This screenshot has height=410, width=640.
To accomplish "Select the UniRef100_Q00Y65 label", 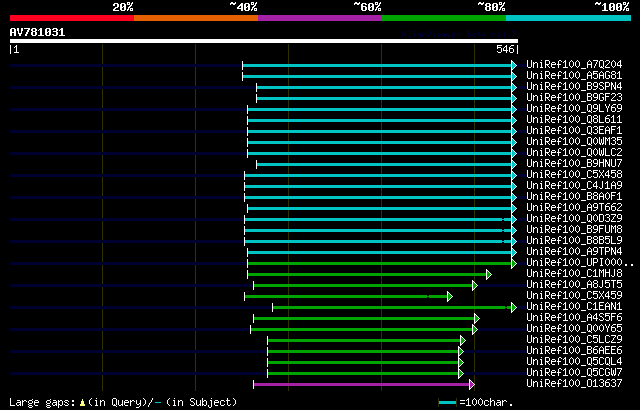I will tap(574, 329).
